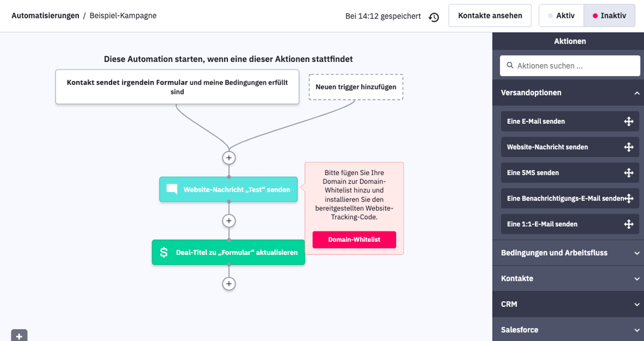
Task: Set automation status to Aktiv
Action: pyautogui.click(x=561, y=16)
